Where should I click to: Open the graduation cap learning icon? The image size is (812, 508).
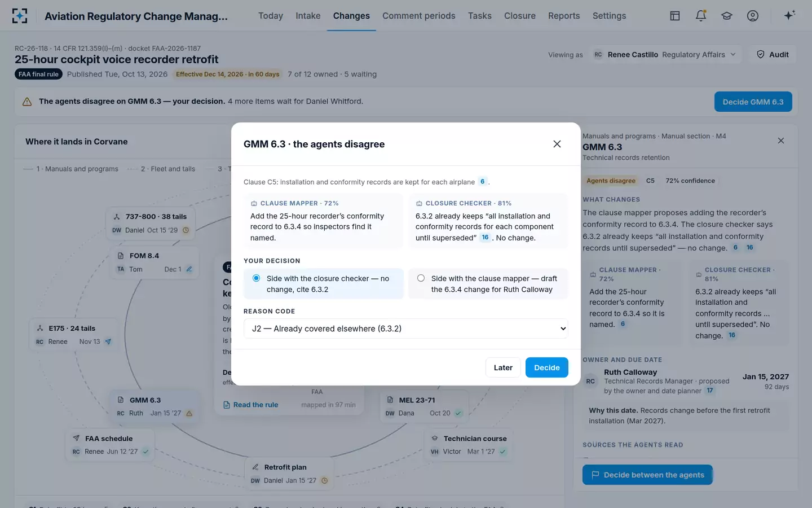727,16
